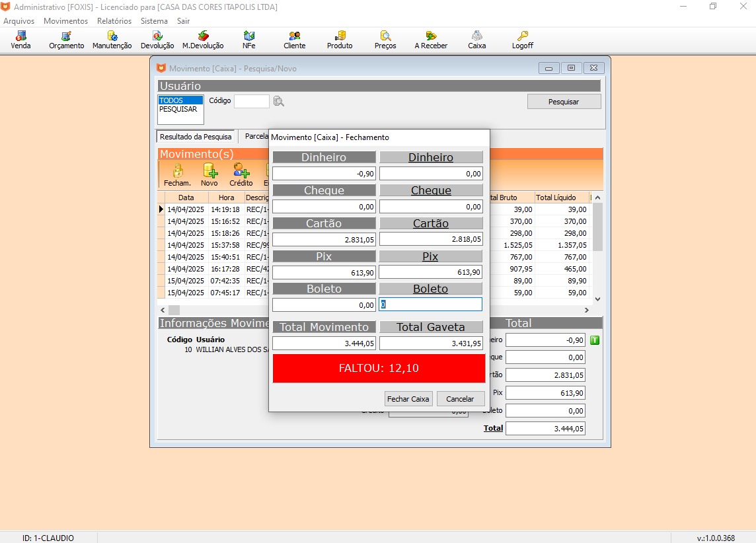
Task: Open the Devolução toolbar icon
Action: point(157,36)
